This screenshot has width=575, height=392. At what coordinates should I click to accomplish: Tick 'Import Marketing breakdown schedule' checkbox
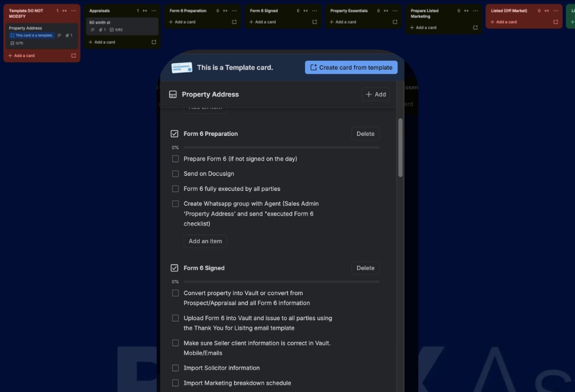[x=175, y=383]
